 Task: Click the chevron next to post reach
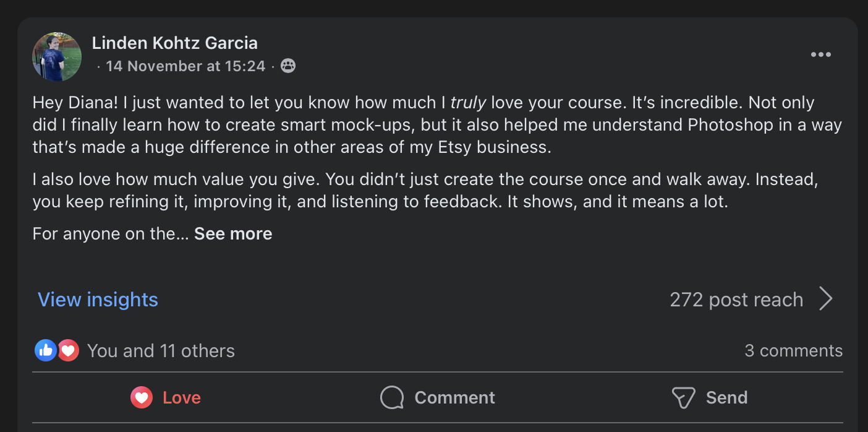[x=826, y=299]
